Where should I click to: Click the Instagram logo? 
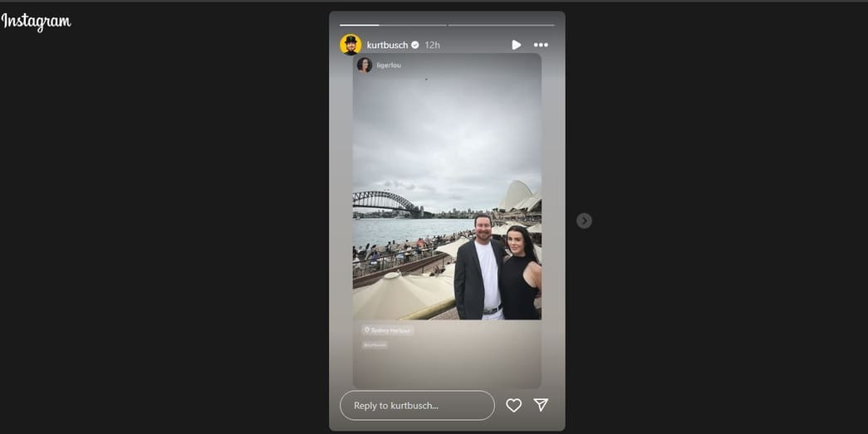36,22
